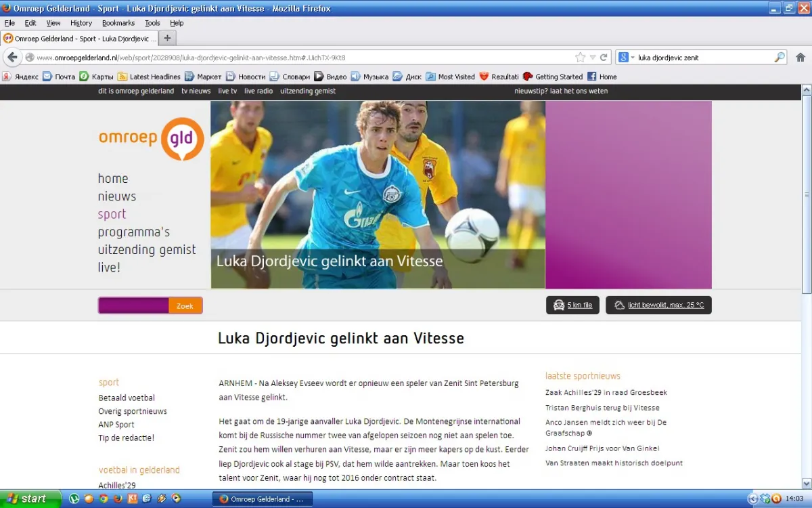Open 'nieuwstip? laat het ons weten' link
812x508 pixels.
coord(561,91)
